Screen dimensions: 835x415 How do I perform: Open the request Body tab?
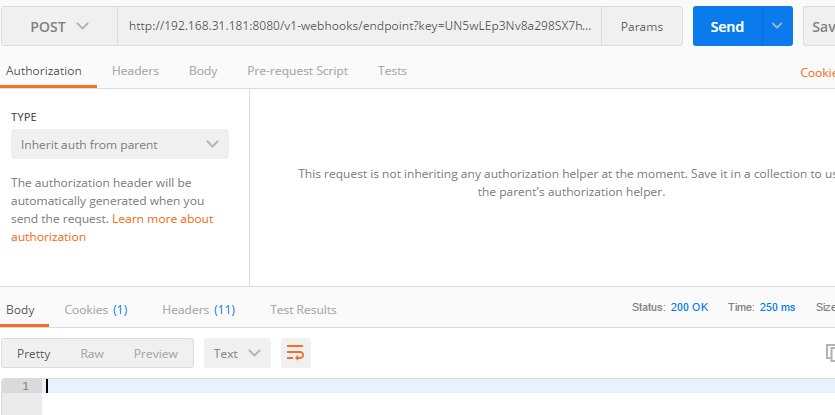coord(203,71)
